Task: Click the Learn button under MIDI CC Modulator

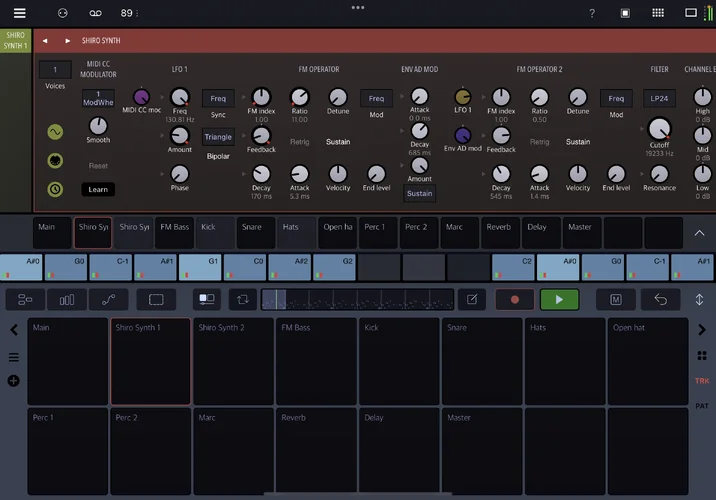Action: pos(98,189)
